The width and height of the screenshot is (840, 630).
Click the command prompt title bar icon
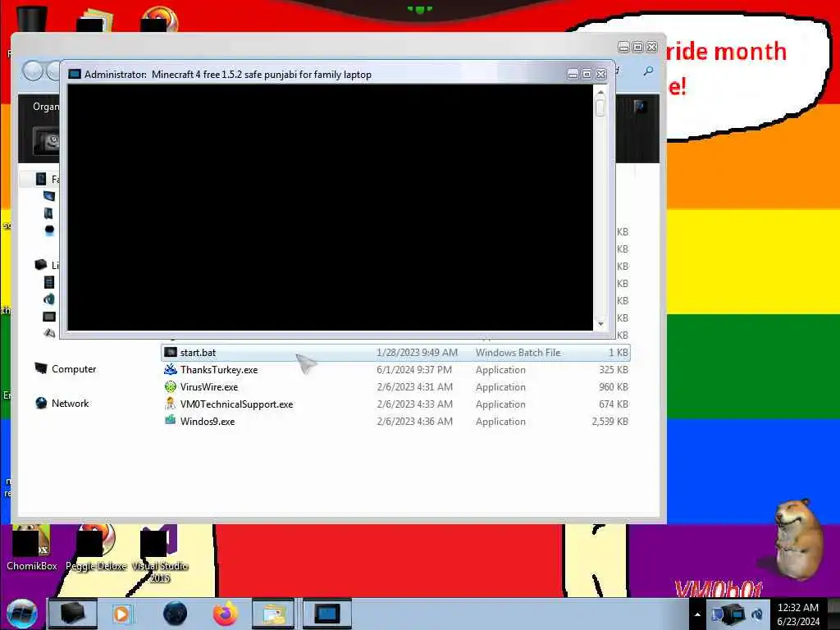[x=75, y=75]
